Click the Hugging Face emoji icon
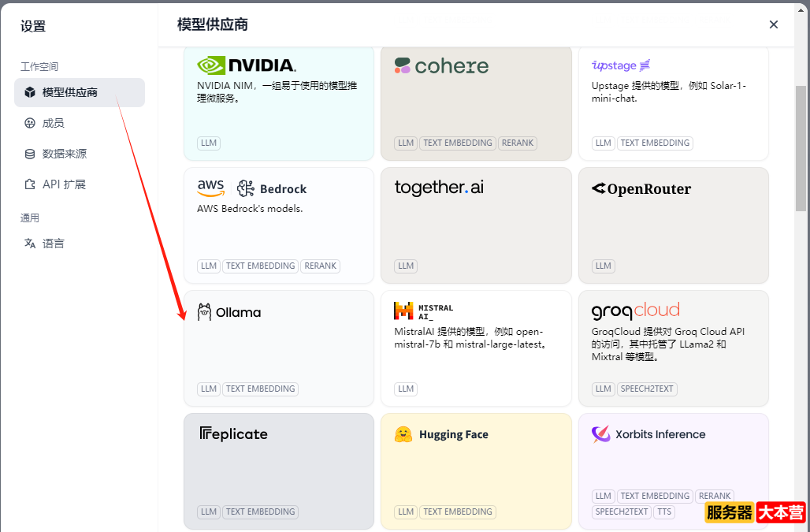 [403, 434]
